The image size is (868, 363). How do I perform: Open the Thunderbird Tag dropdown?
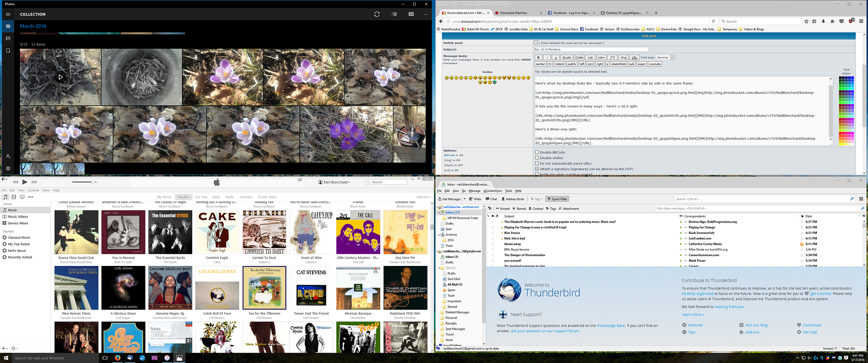537,199
